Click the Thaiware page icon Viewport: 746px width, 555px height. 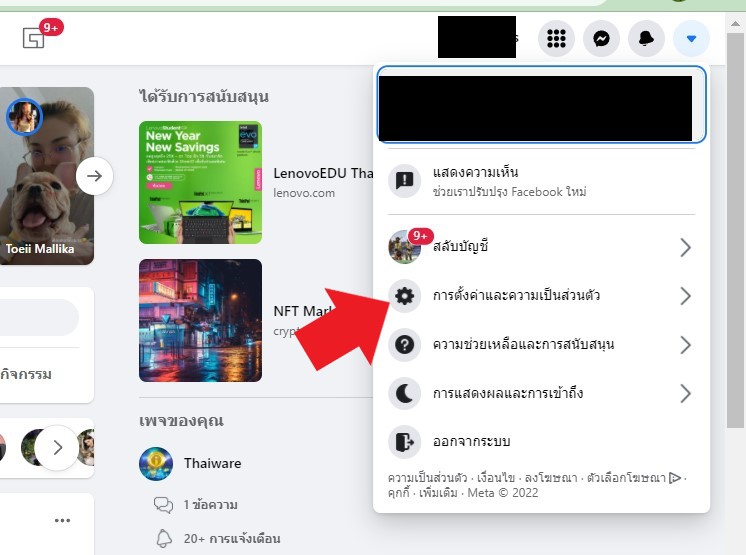[156, 464]
